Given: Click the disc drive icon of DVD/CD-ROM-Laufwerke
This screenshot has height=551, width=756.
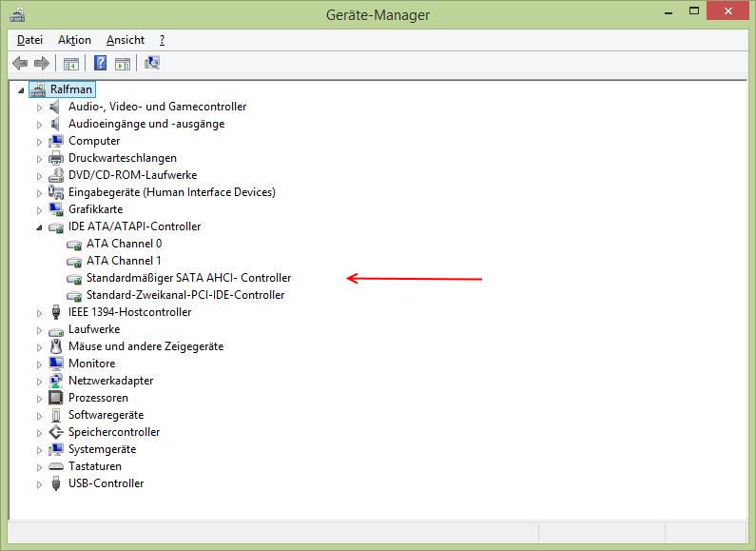Looking at the screenshot, I should click(56, 175).
